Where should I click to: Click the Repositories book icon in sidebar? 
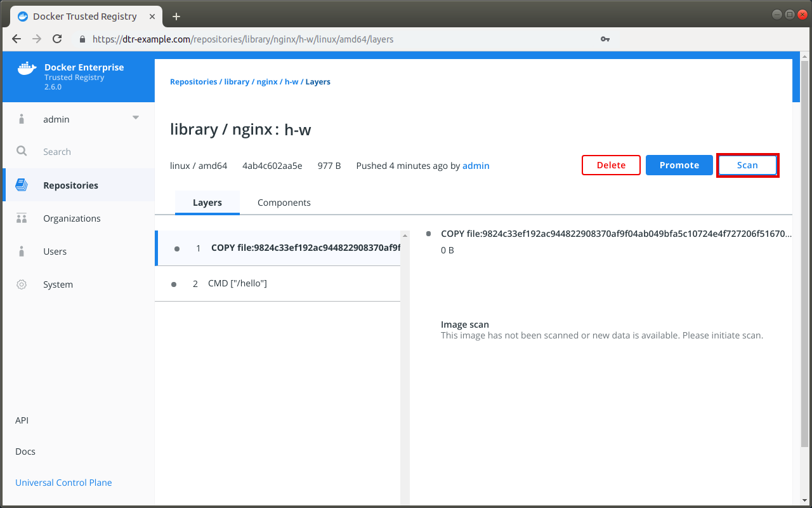click(x=22, y=185)
